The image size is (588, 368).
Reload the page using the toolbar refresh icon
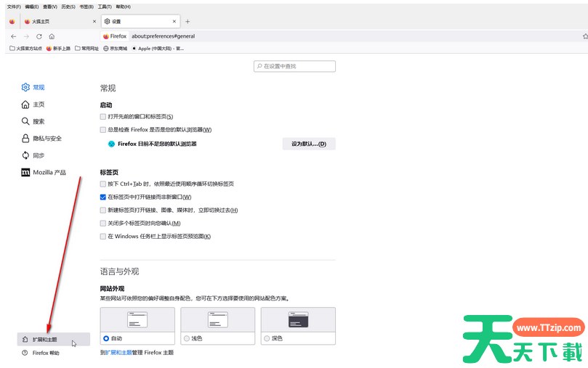pyautogui.click(x=39, y=36)
